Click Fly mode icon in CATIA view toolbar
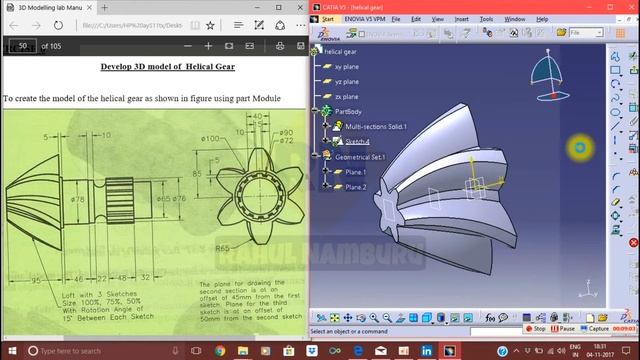The height and width of the screenshot is (360, 640). 322,318
